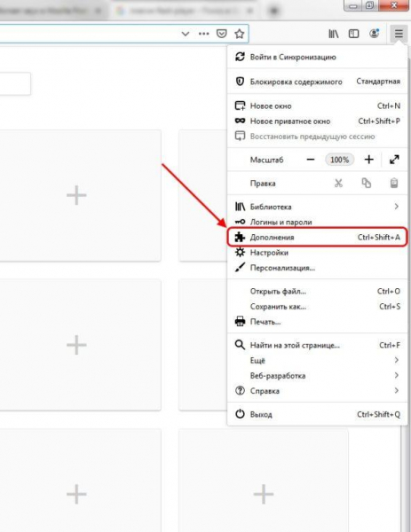Click the Стандартная blocking level label
The width and height of the screenshot is (411, 532).
(x=378, y=81)
